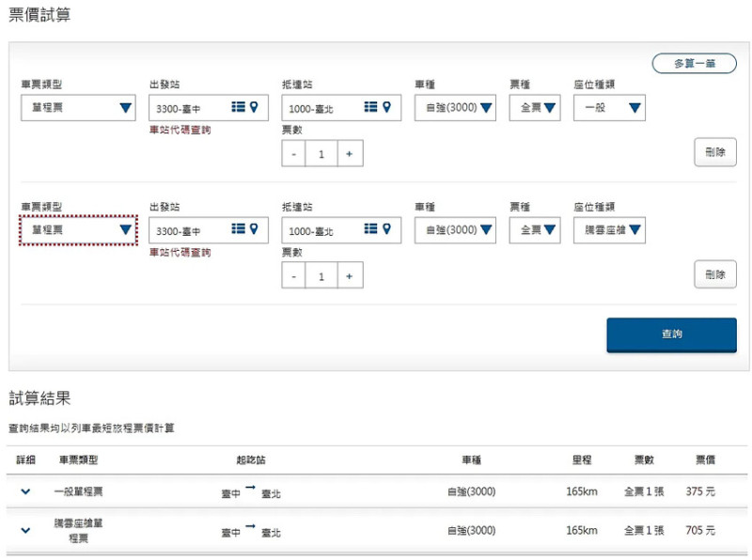Expand details for 一般單程票 result row
This screenshot has height=560, width=752.
23,490
